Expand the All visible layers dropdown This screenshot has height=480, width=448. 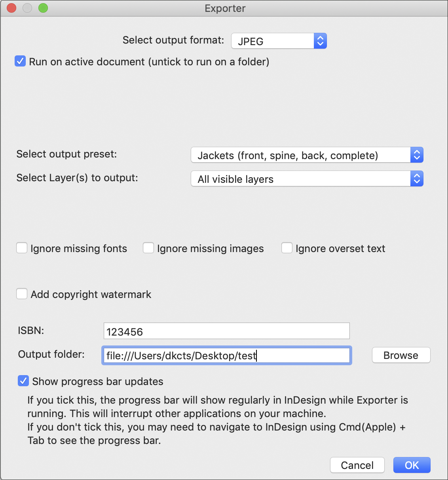pos(307,179)
